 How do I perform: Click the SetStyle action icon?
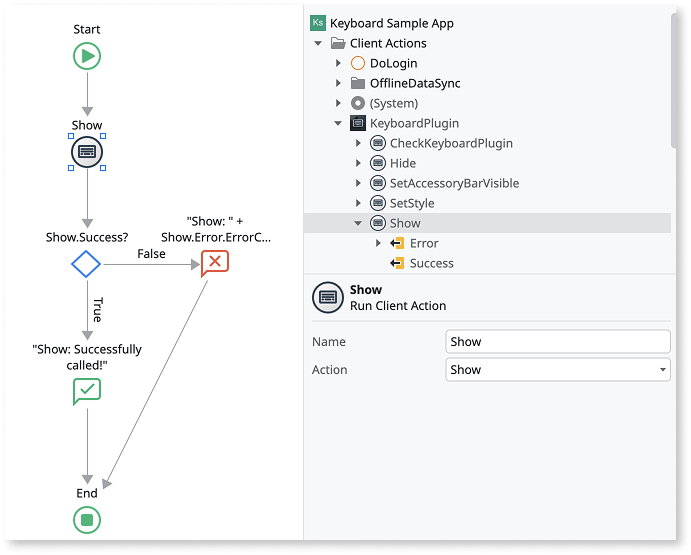coord(378,203)
